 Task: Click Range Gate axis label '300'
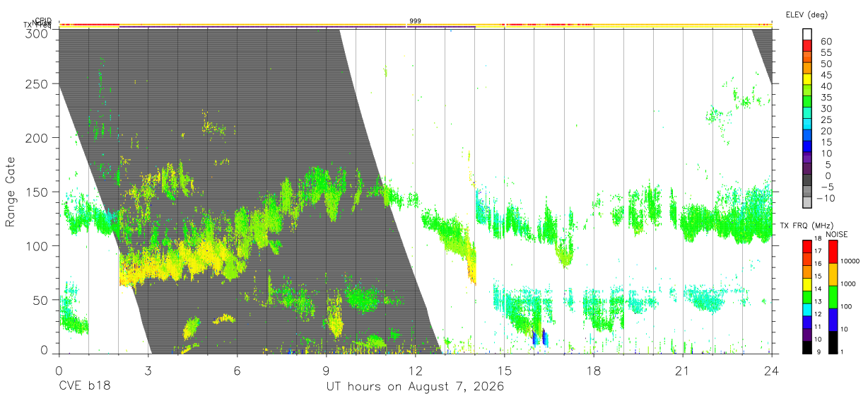[x=36, y=33]
